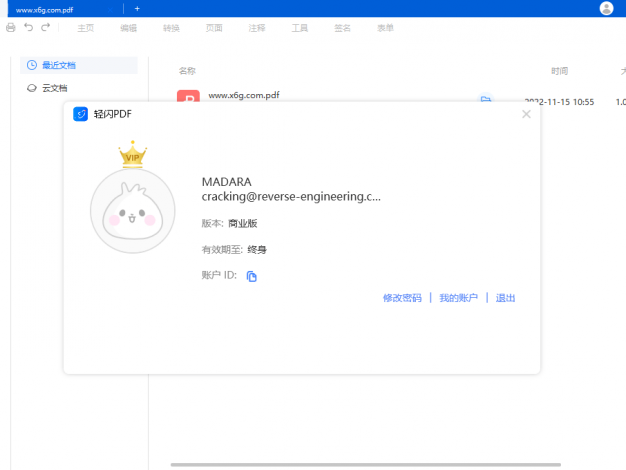Click the redo arrow icon
This screenshot has width=626, height=470.
pyautogui.click(x=46, y=27)
